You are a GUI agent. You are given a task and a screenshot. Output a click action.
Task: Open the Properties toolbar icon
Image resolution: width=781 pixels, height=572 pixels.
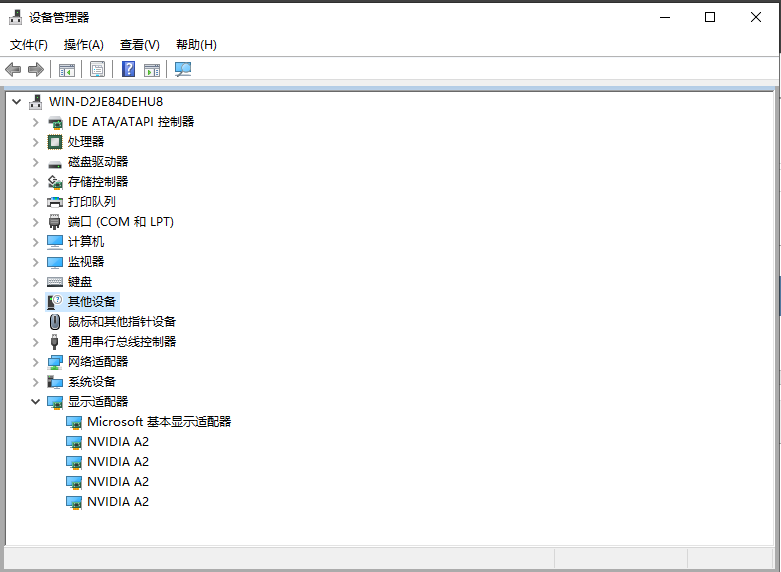tap(97, 69)
